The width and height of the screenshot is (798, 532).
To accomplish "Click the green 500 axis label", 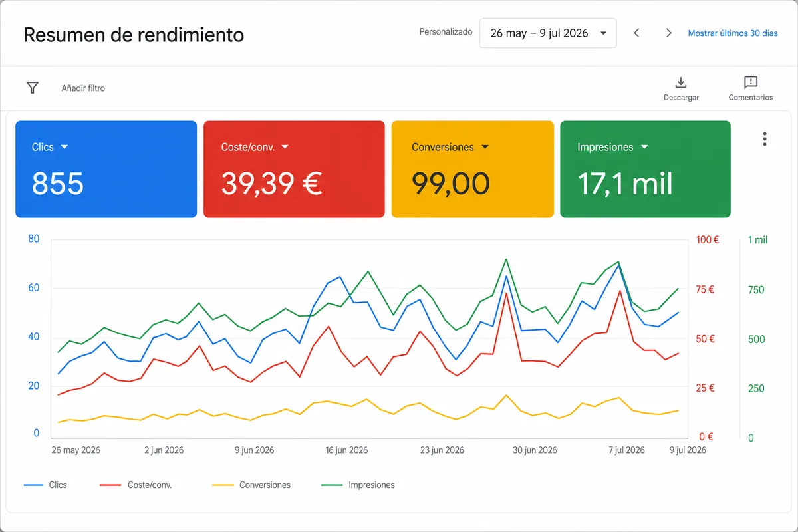I will (x=756, y=339).
